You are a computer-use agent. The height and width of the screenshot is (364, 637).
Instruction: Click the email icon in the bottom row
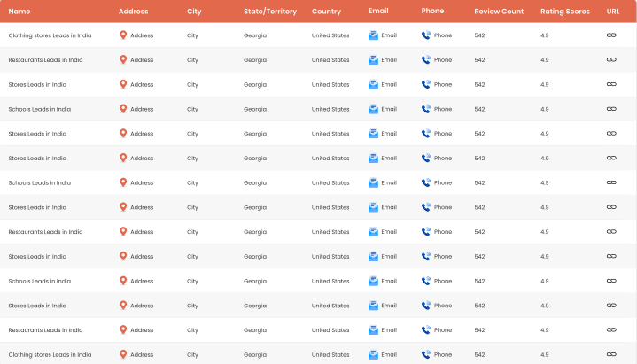pyautogui.click(x=373, y=354)
